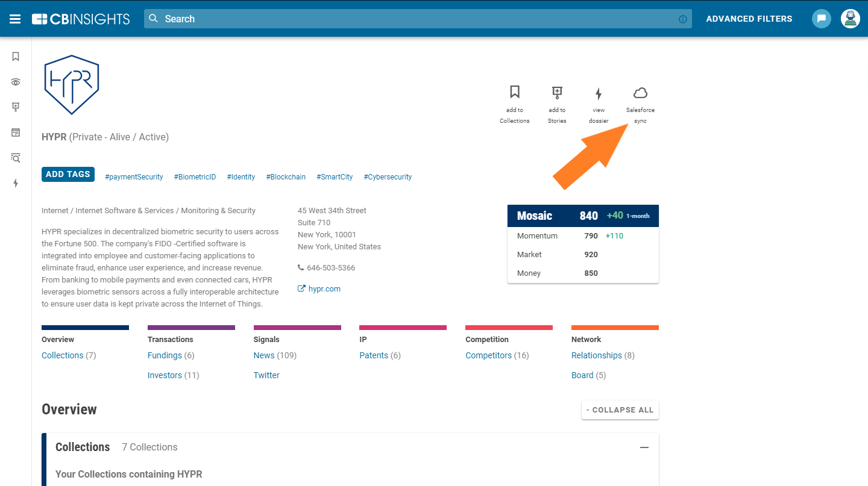Click the Mosaic score header
The image size is (868, 486).
[x=583, y=216]
